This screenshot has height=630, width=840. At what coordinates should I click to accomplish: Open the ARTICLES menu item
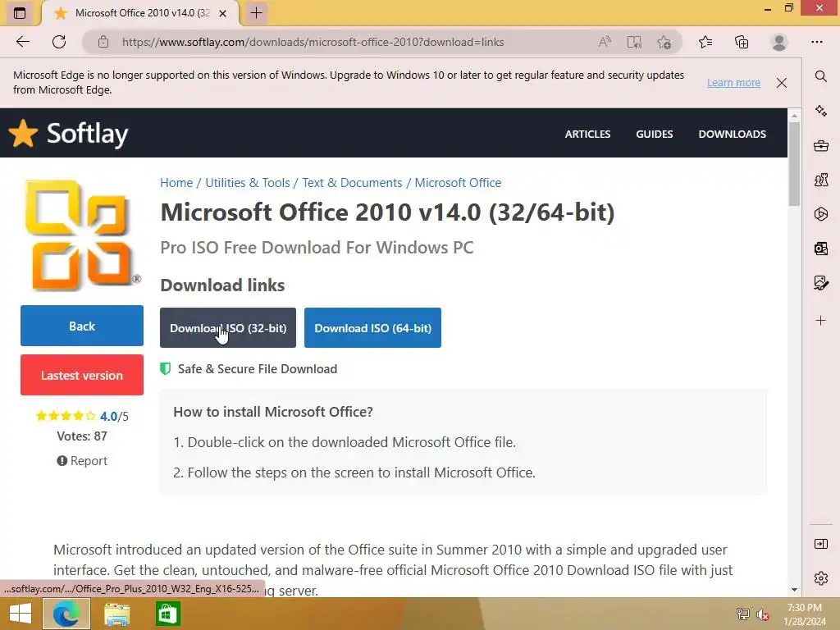click(x=587, y=134)
